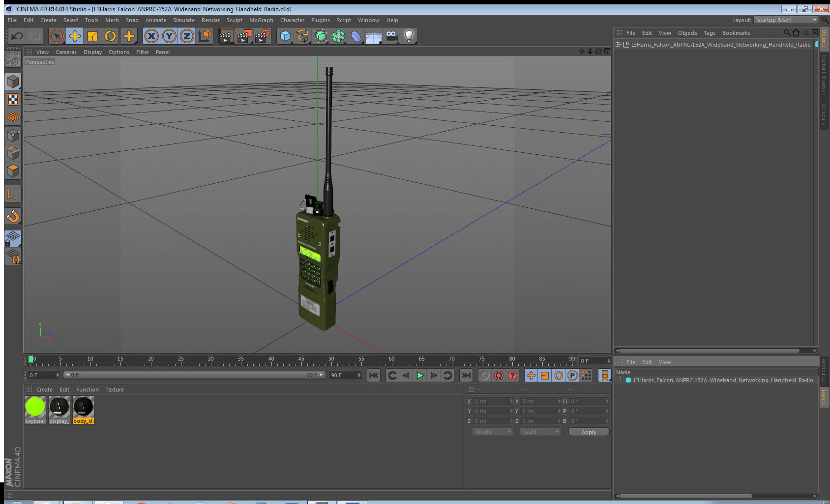Screen dimensions: 830x504
Task: Open the Layout dropdown
Action: tap(786, 20)
